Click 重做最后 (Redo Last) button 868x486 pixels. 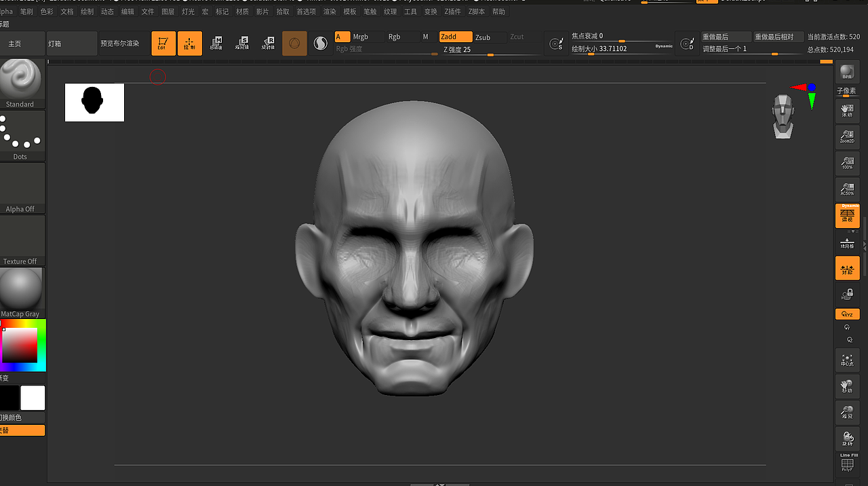point(726,37)
